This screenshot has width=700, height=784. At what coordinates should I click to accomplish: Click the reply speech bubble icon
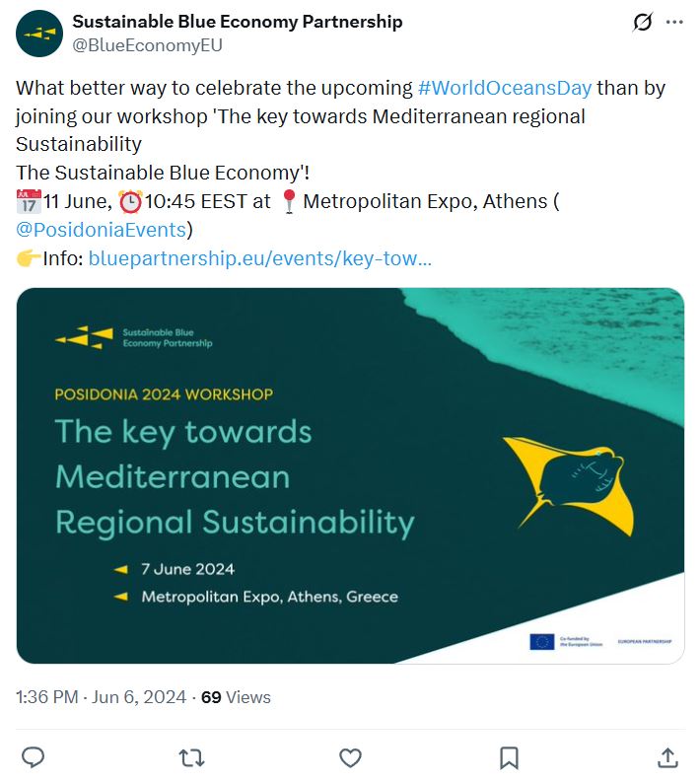[x=34, y=757]
